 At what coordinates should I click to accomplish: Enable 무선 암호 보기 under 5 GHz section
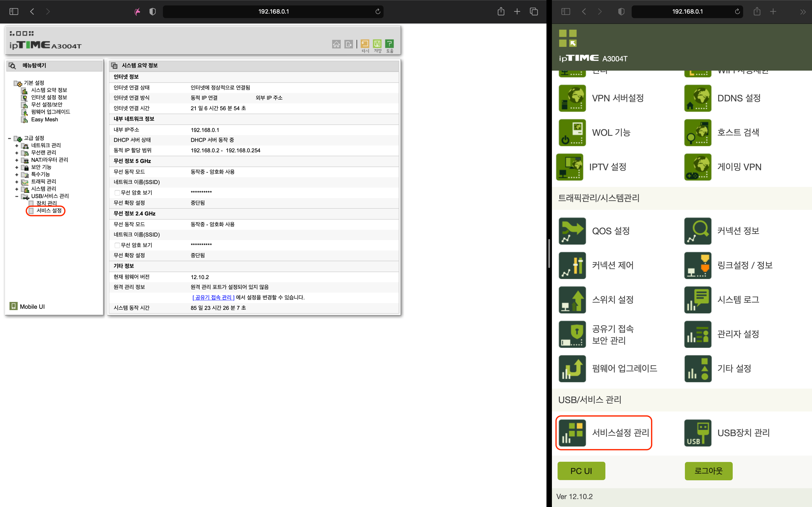[117, 193]
